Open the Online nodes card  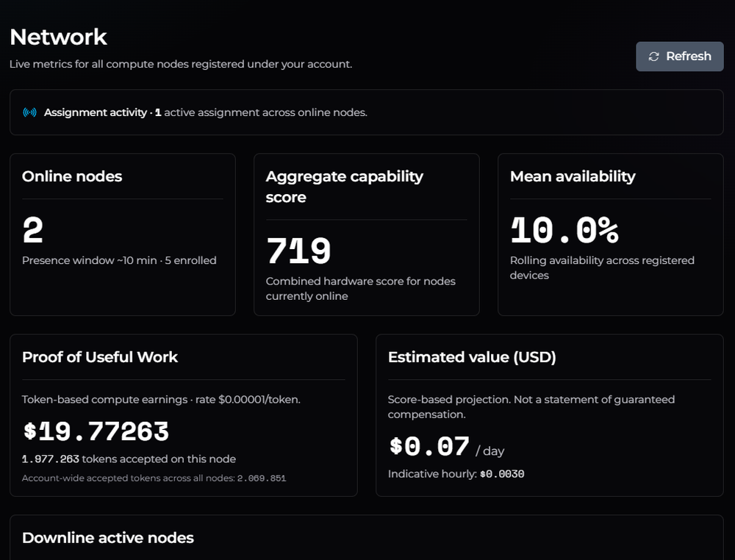point(122,234)
